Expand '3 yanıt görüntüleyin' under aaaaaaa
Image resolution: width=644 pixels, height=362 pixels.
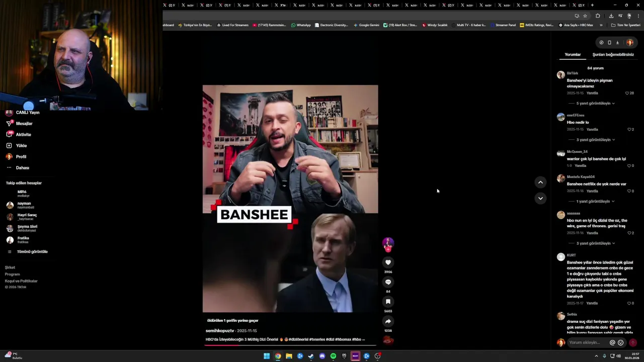[595, 243]
